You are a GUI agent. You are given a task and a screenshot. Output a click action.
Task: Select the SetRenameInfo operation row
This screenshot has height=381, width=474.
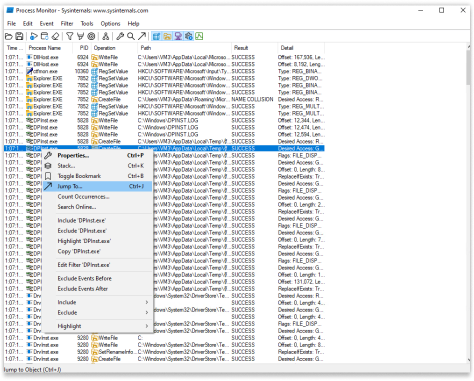[165, 352]
